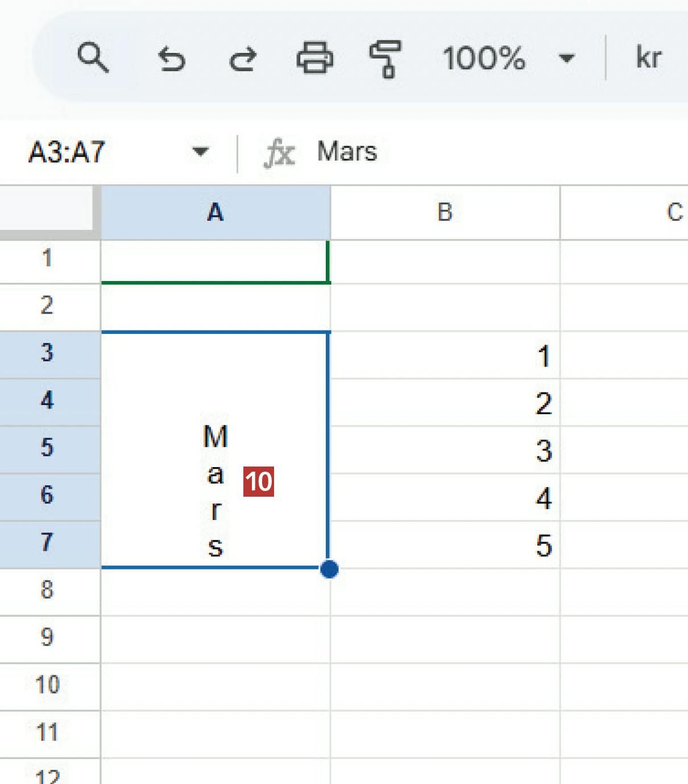The image size is (688, 784).
Task: Click the search menus magnifier icon
Action: tap(92, 57)
